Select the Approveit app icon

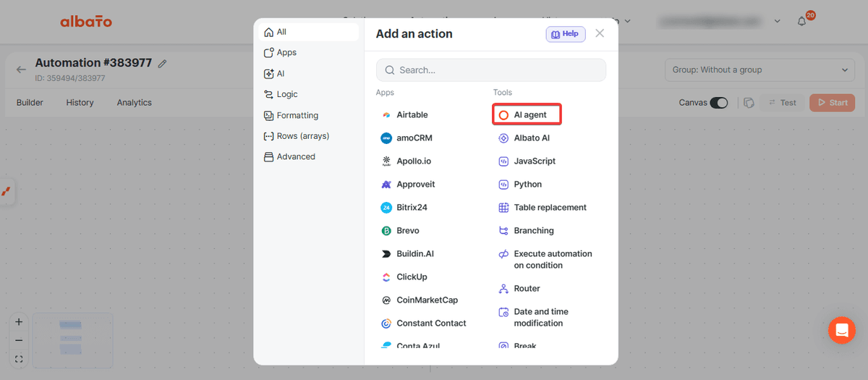pos(386,185)
